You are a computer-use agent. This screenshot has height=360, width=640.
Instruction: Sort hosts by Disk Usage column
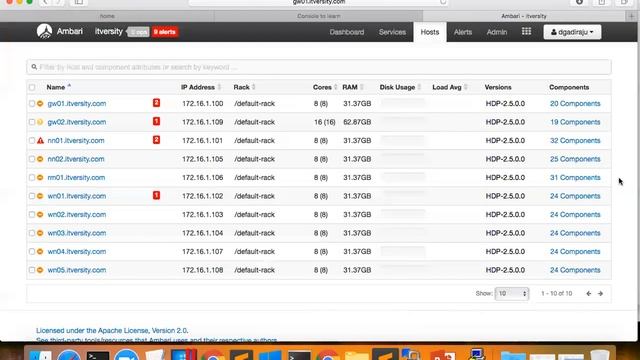[x=400, y=87]
